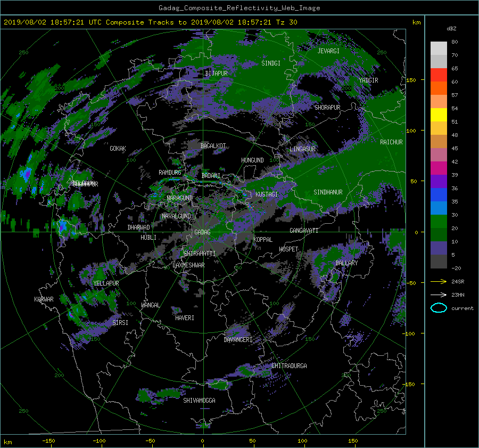The image size is (479, 448).
Task: Click the SHORAPUR city label
Action: 327,108
